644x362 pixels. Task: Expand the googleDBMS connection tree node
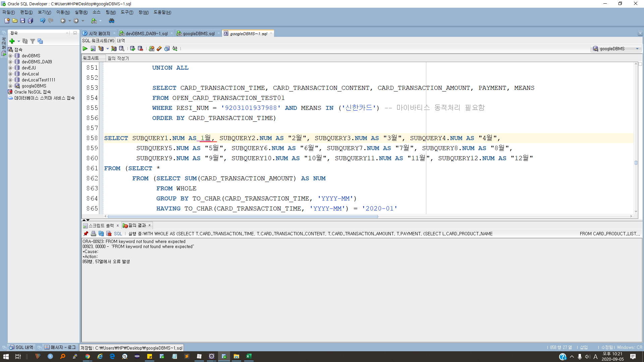(10, 86)
